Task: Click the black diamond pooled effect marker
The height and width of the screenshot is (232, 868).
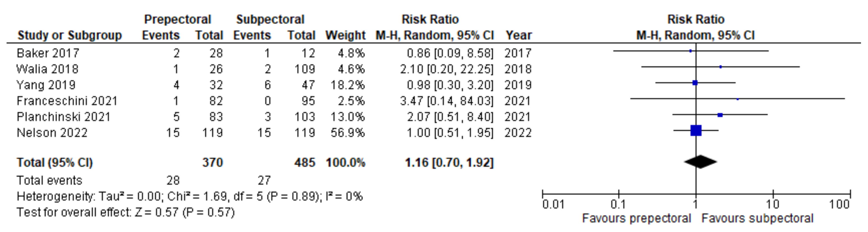Action: [x=700, y=162]
